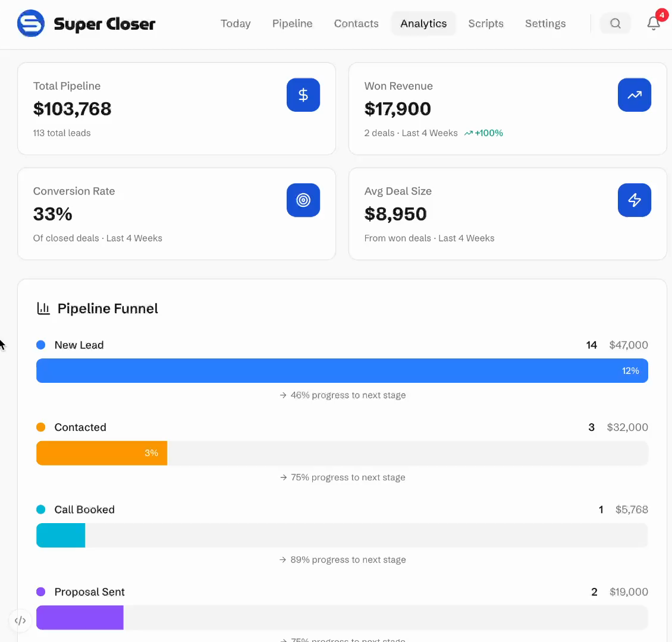Screen dimensions: 672x642
Task: Open the search icon button
Action: (x=615, y=24)
